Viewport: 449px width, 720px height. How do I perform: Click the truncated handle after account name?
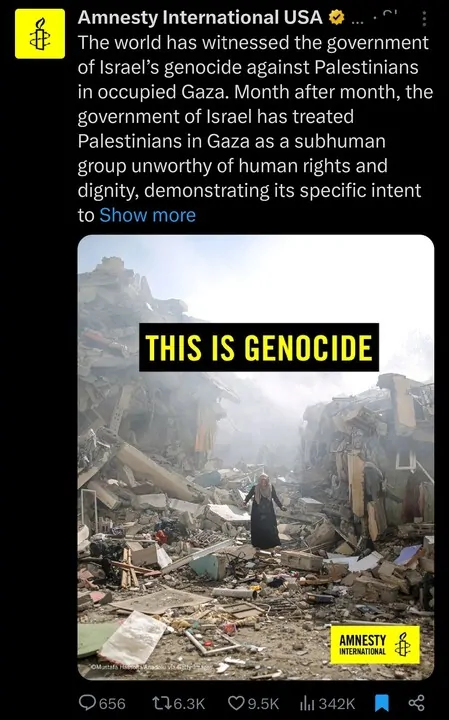pos(357,19)
